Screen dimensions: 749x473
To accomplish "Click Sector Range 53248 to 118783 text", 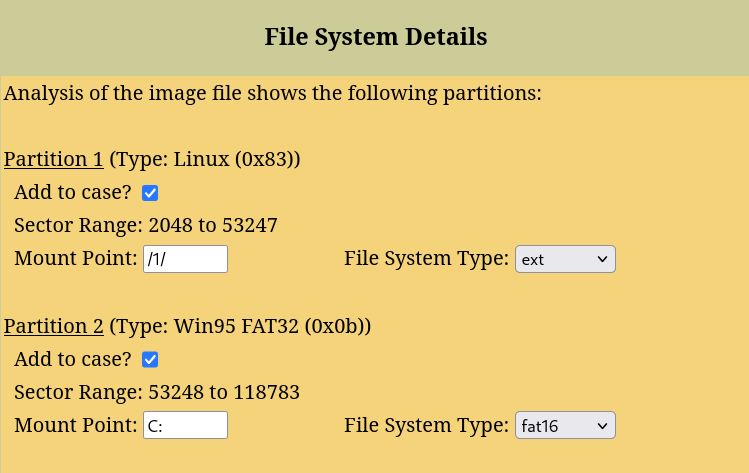I will pyautogui.click(x=156, y=392).
